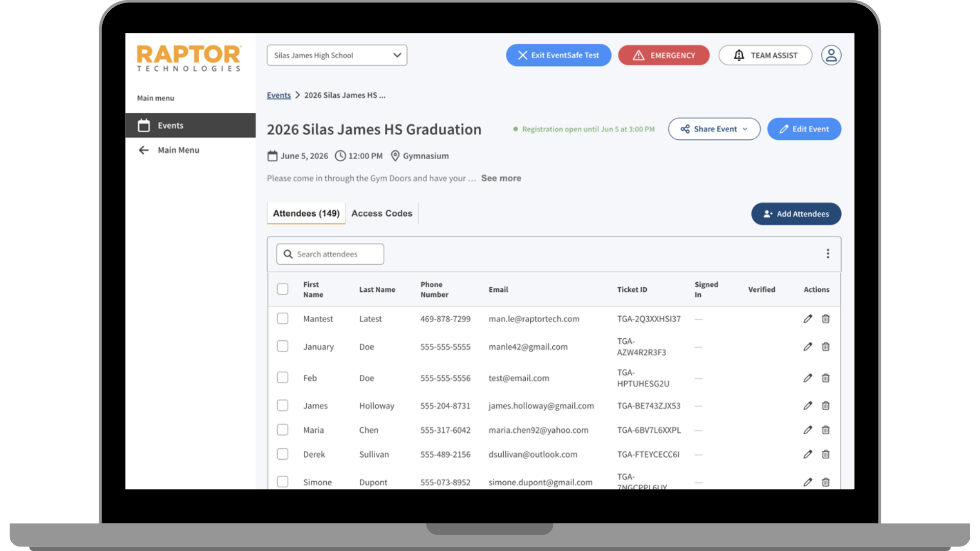Edit the Mantest Latest attendee row

pyautogui.click(x=807, y=319)
